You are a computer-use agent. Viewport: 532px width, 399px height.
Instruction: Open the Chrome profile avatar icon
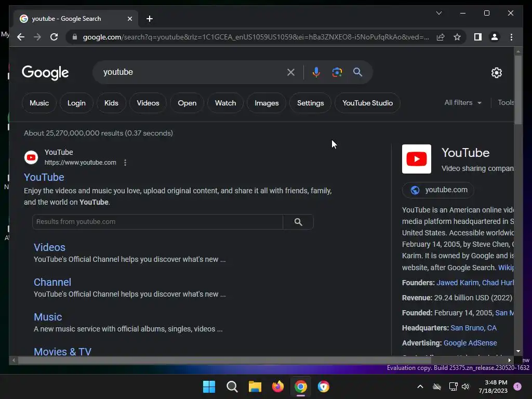point(495,37)
